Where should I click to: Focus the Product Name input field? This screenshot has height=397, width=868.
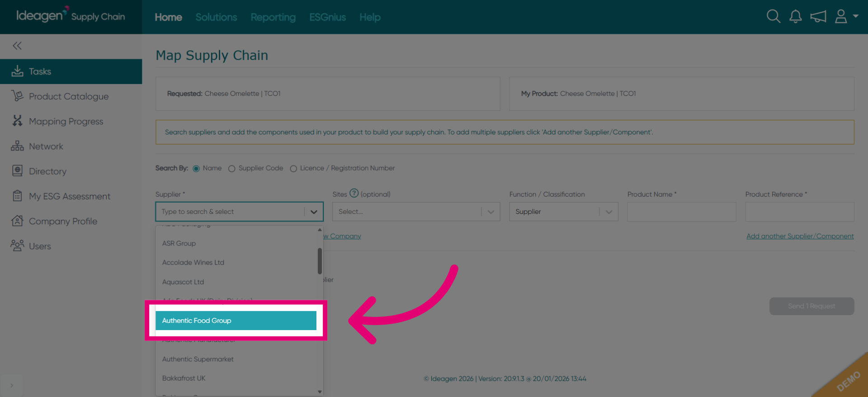(682, 212)
